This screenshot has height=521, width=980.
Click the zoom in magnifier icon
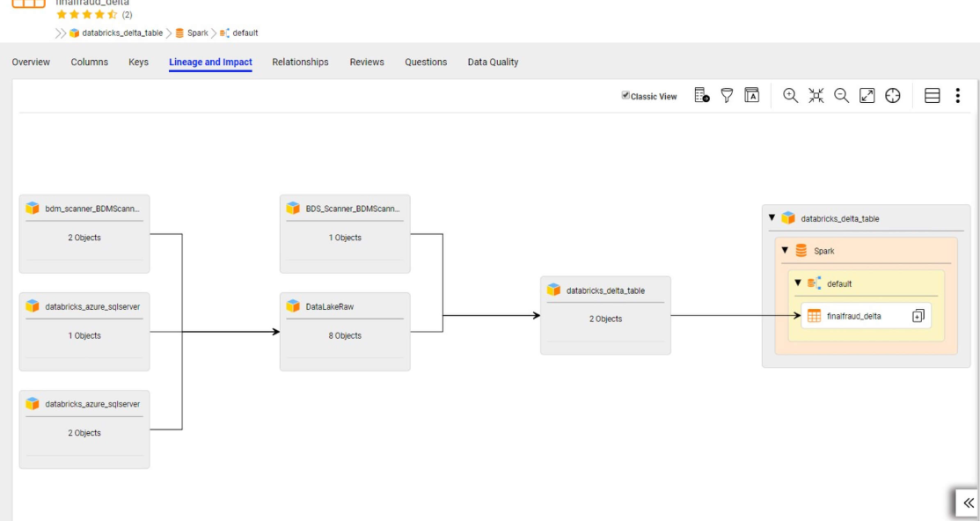coord(790,96)
